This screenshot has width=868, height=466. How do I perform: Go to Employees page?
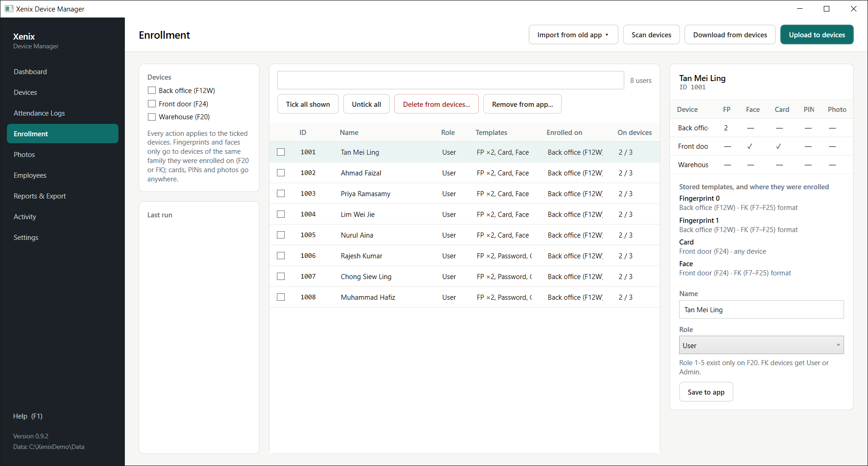tap(63, 175)
